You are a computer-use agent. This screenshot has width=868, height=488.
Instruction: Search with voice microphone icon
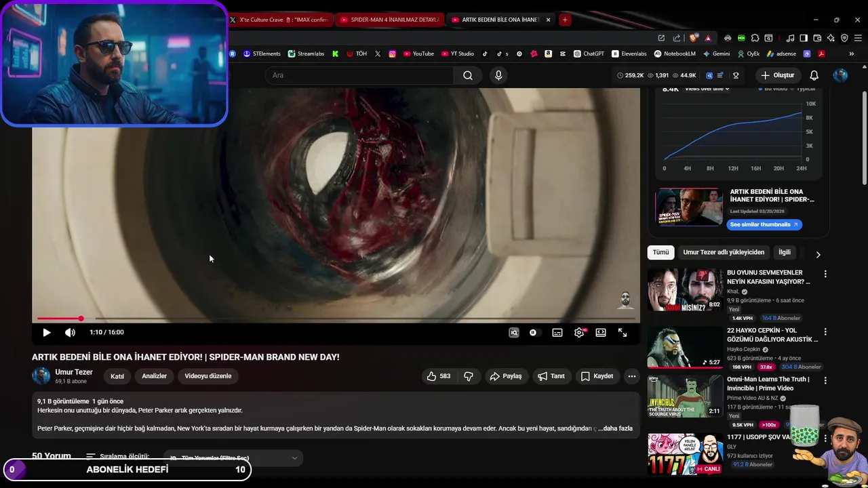(x=498, y=75)
